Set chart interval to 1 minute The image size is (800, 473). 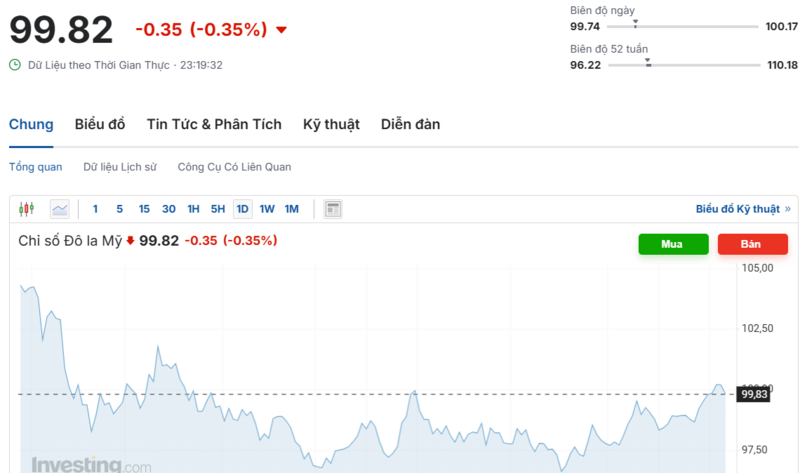click(95, 209)
